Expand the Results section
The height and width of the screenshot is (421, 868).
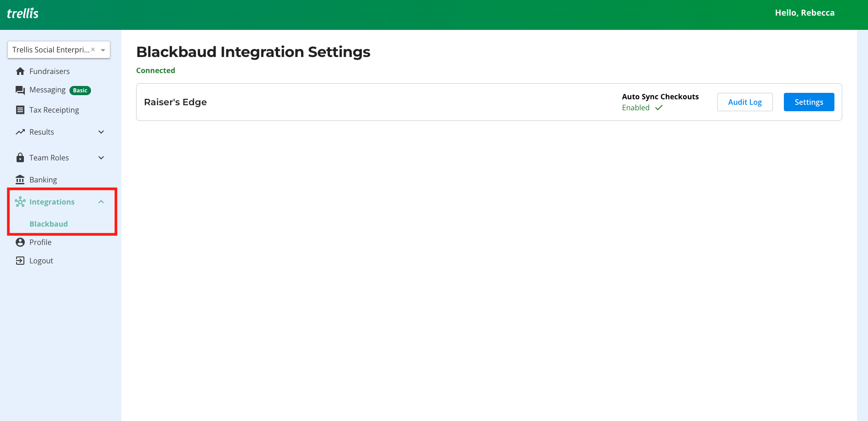(x=101, y=132)
